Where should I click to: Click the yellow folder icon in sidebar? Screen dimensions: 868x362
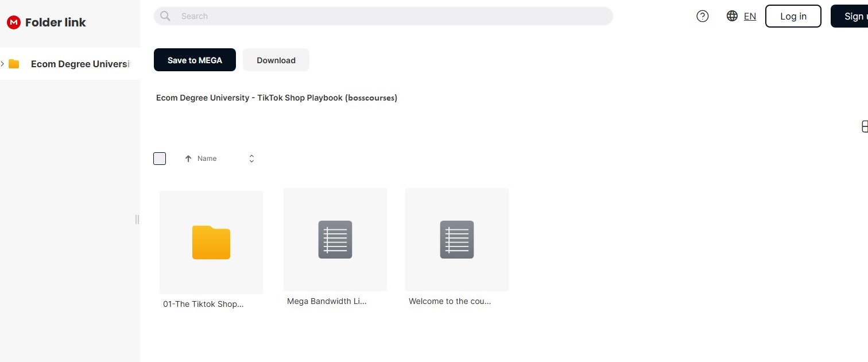click(x=14, y=64)
